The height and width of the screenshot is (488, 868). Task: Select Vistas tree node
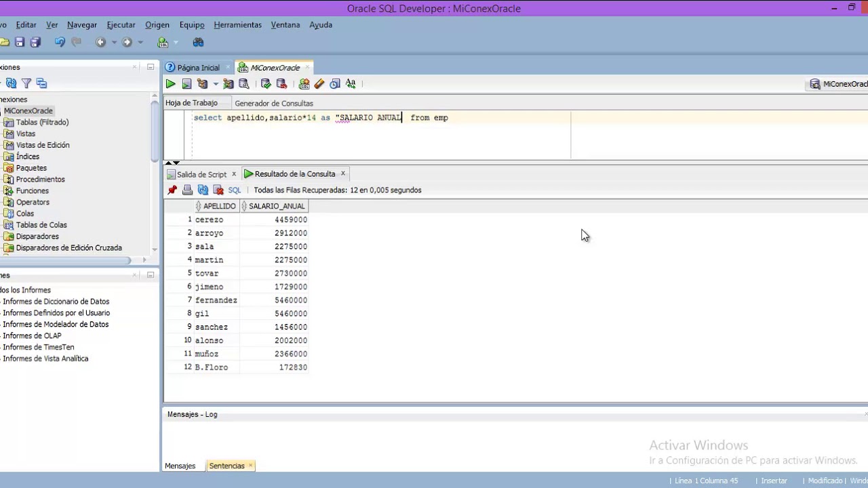pyautogui.click(x=26, y=134)
